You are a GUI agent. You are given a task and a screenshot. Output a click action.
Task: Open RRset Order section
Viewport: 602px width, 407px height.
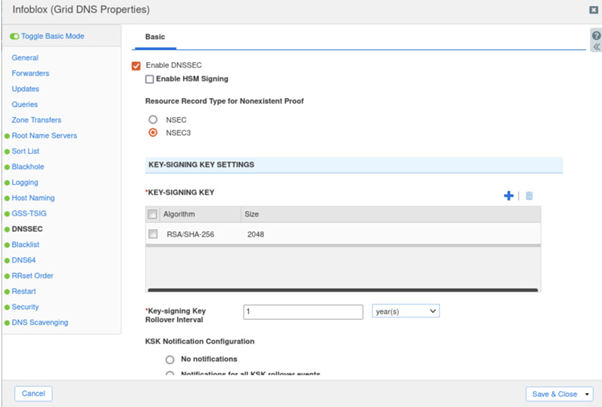click(33, 276)
